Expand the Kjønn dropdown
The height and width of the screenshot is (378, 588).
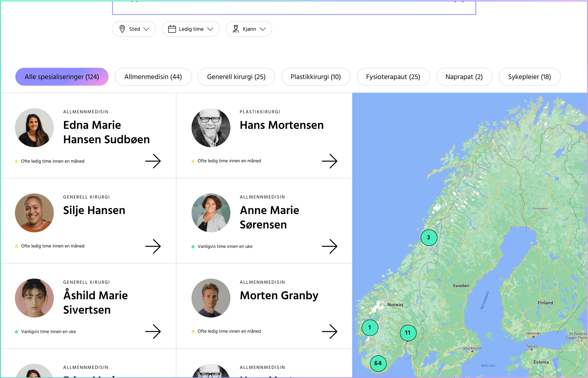(x=249, y=29)
